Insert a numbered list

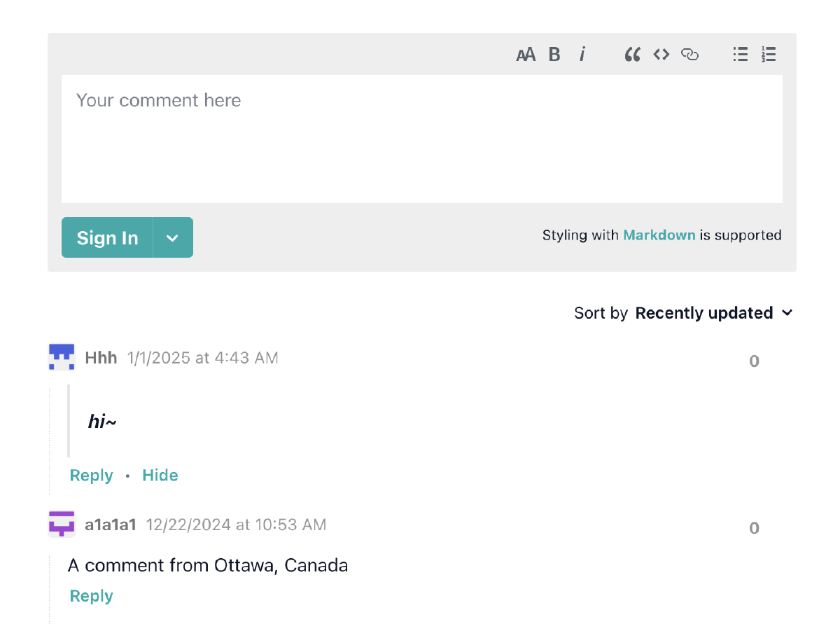tap(769, 55)
